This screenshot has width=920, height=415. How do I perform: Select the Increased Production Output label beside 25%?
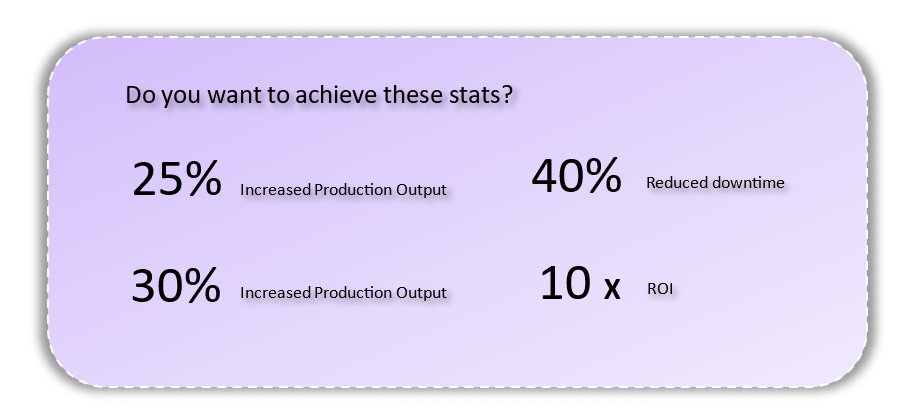tap(343, 190)
